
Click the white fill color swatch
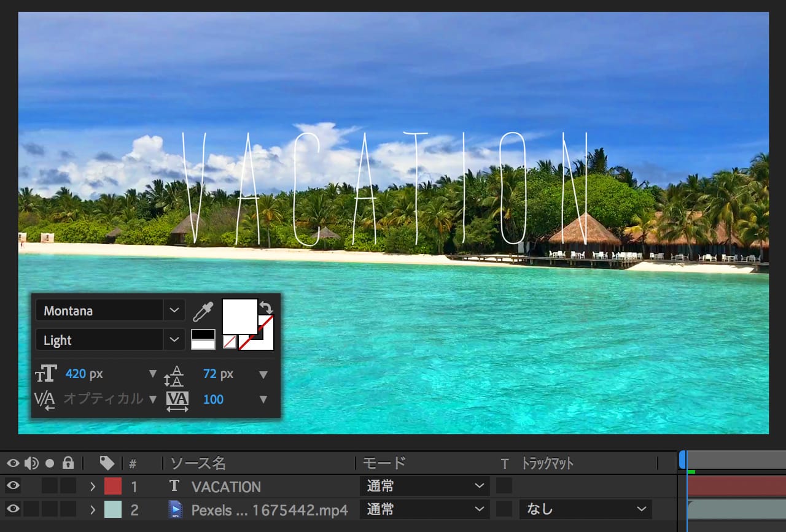[239, 316]
